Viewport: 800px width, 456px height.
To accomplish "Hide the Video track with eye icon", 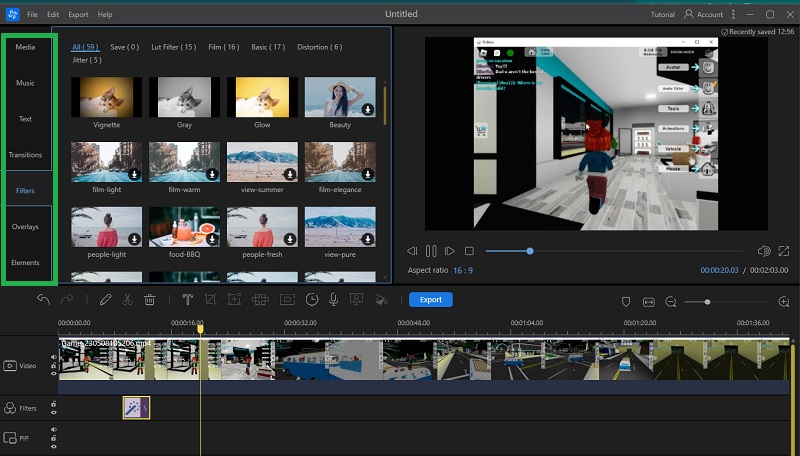I will [54, 374].
